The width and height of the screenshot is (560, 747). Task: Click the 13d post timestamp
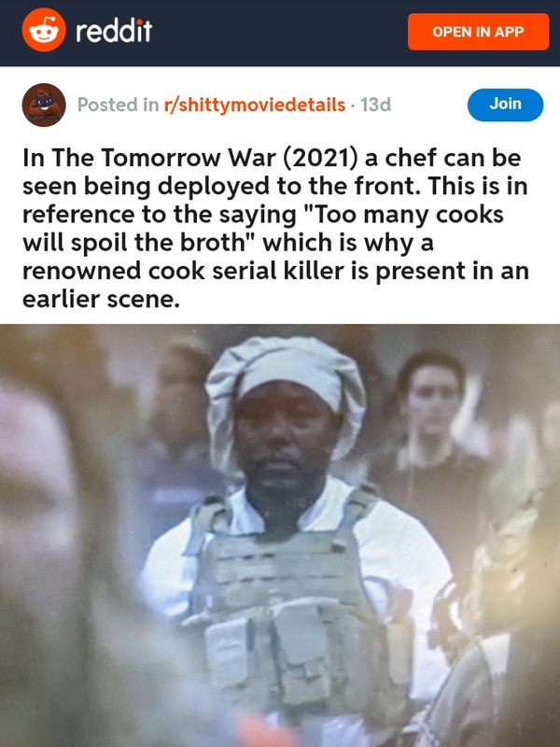pos(375,105)
